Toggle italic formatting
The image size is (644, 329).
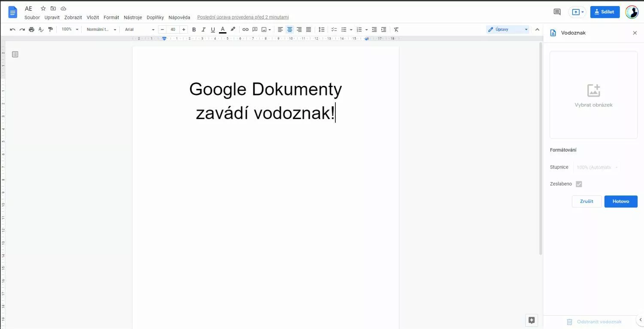click(204, 30)
